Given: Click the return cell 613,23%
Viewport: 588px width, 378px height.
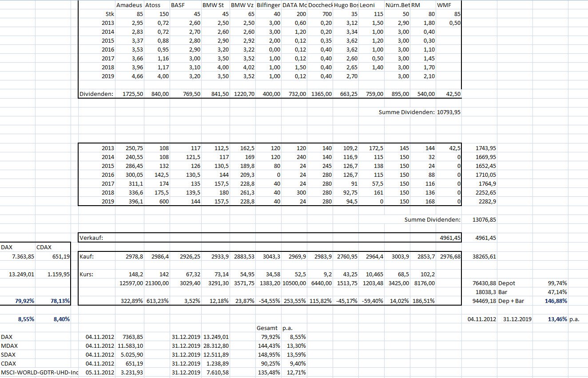Looking at the screenshot, I should [158, 301].
